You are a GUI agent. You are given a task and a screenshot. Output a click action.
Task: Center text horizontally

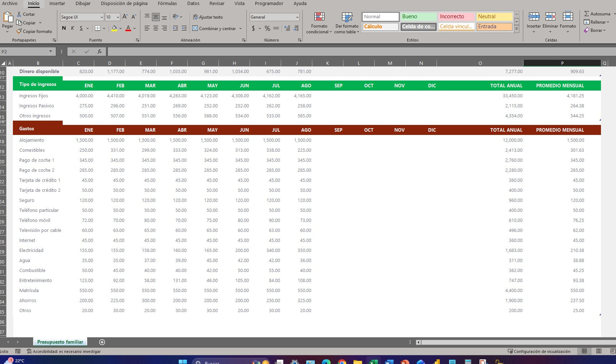point(156,28)
